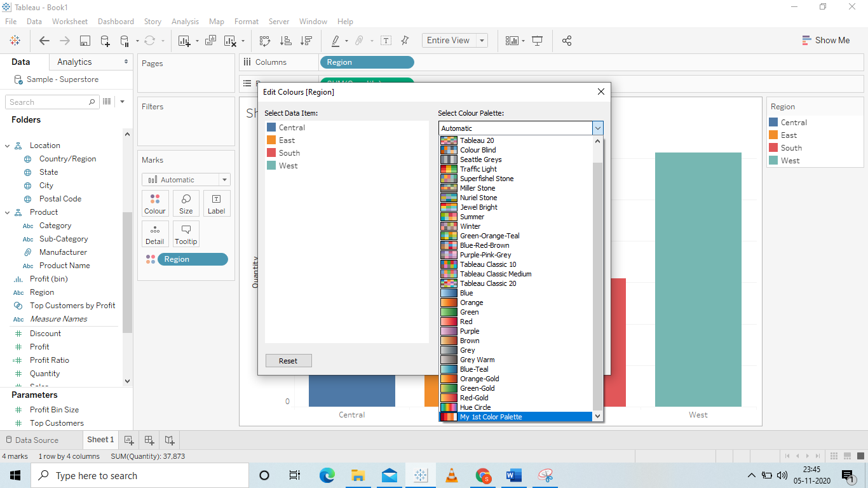Click the New Story tab icon at bottom
The height and width of the screenshot is (488, 868).
(170, 440)
